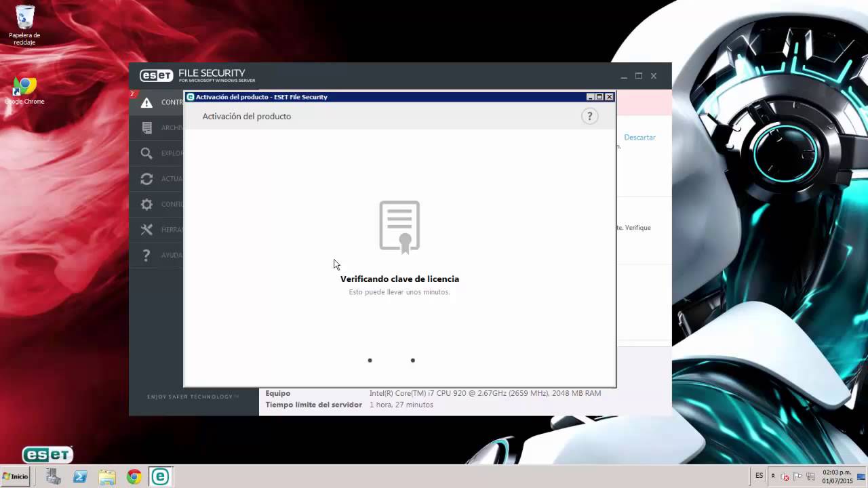Screen dimensions: 868x488
Task: Select the ESET File Security taskbar button
Action: [x=161, y=476]
